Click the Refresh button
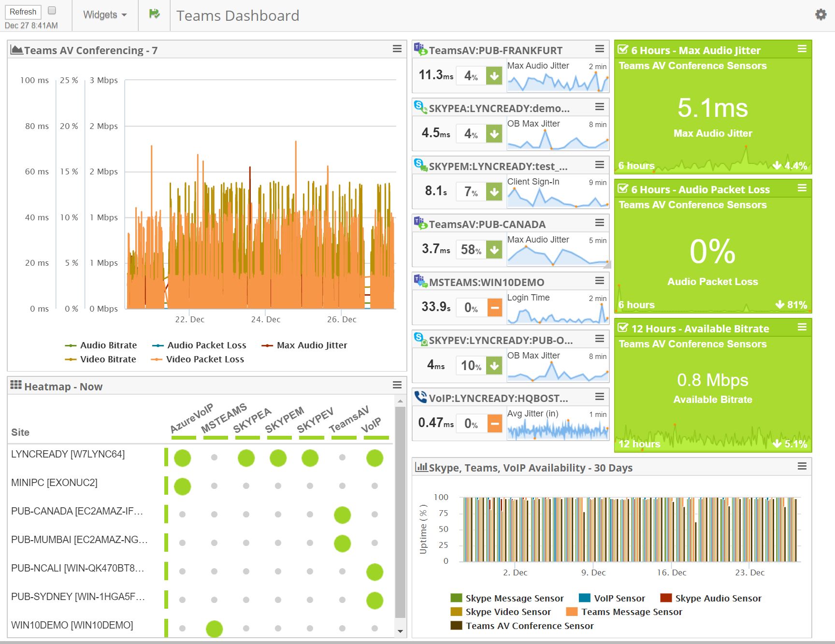Viewport: 835px width, 644px height. pos(23,12)
